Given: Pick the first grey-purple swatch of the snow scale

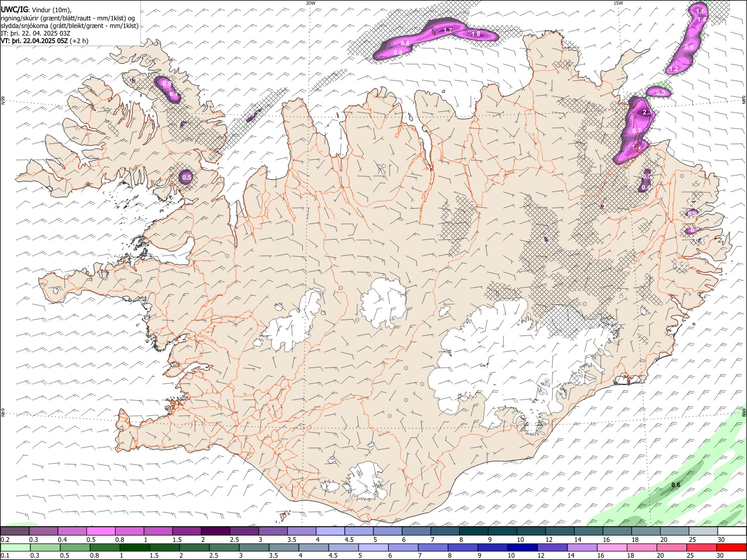Looking at the screenshot, I should (15, 531).
